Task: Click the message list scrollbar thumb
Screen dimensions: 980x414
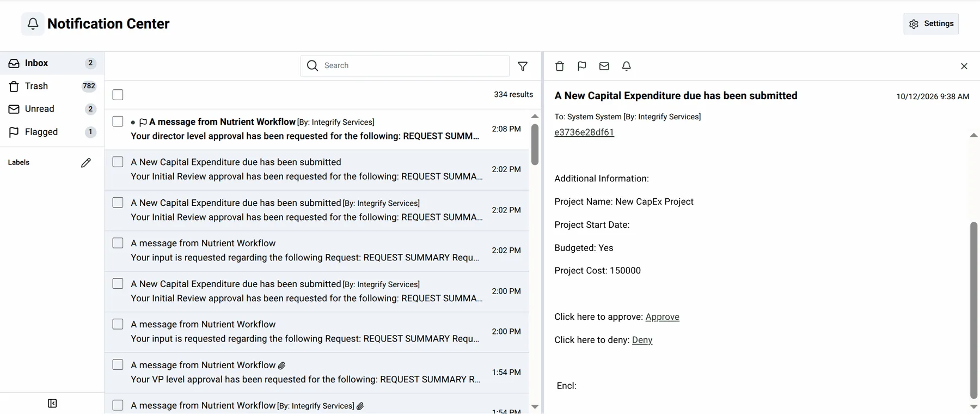Action: coord(535,144)
